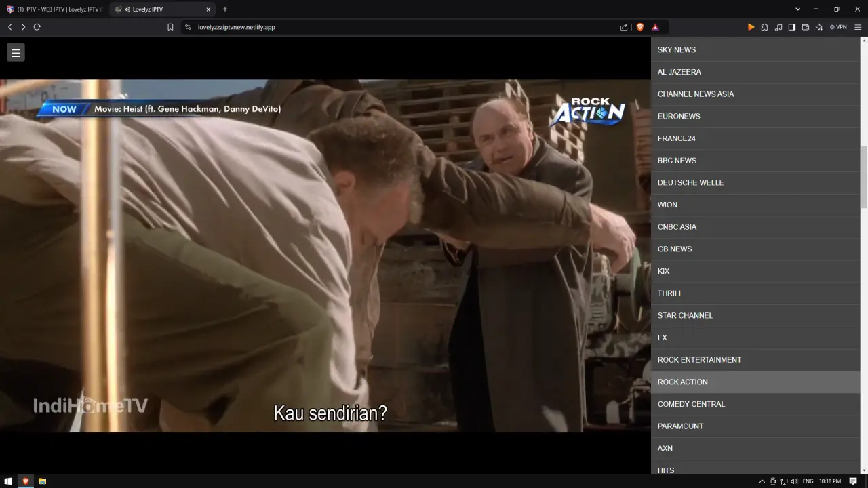Open the network status tray icon
This screenshot has width=868, height=488.
(783, 481)
